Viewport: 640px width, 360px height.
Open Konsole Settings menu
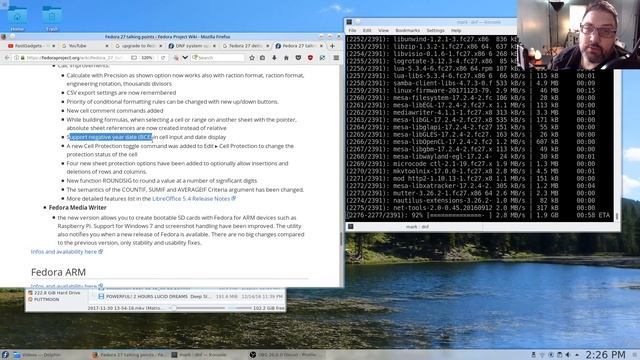tap(435, 31)
